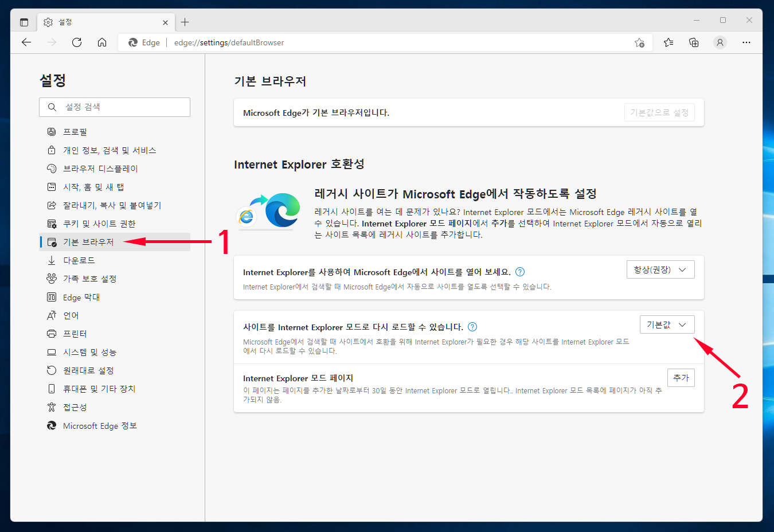Open 언어 settings section
This screenshot has height=532, width=774.
coord(115,315)
